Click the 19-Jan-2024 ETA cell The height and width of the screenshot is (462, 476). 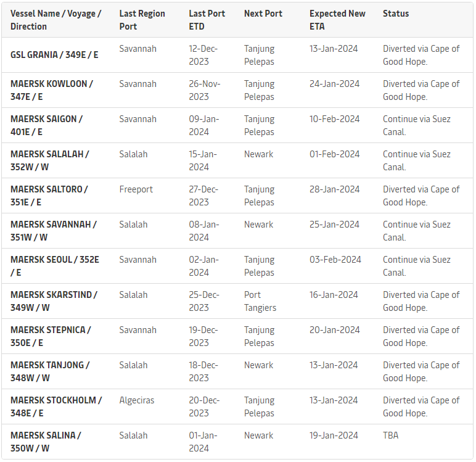[334, 435]
